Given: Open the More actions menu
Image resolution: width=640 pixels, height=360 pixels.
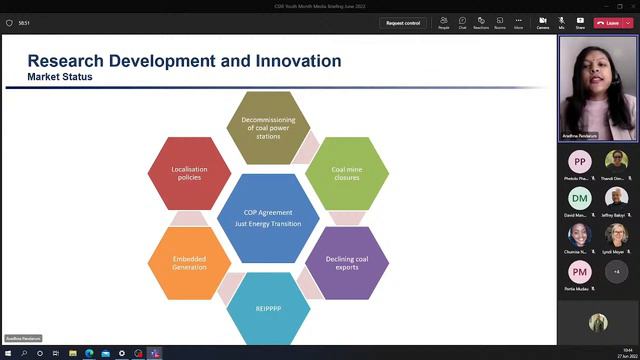Looking at the screenshot, I should click(518, 23).
